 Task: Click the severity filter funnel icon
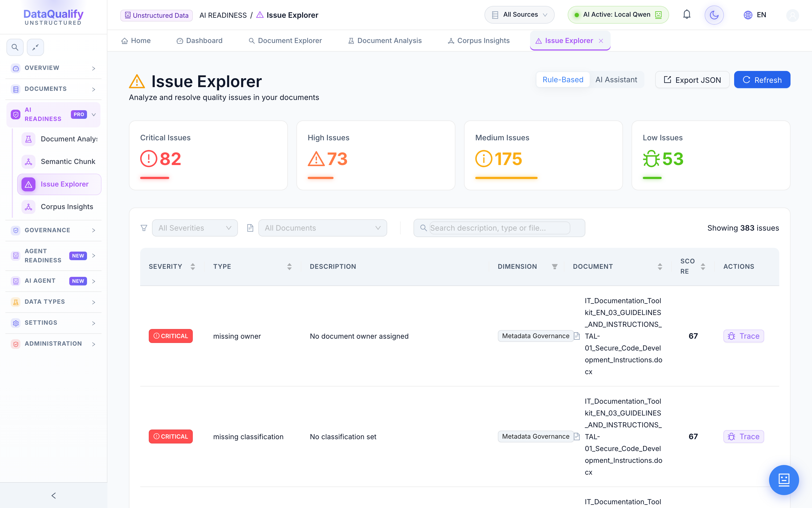(144, 228)
